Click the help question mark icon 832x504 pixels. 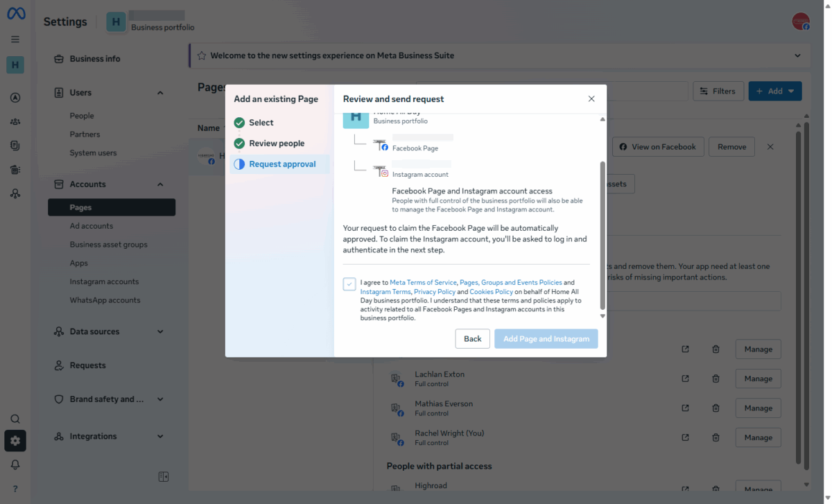pos(15,489)
